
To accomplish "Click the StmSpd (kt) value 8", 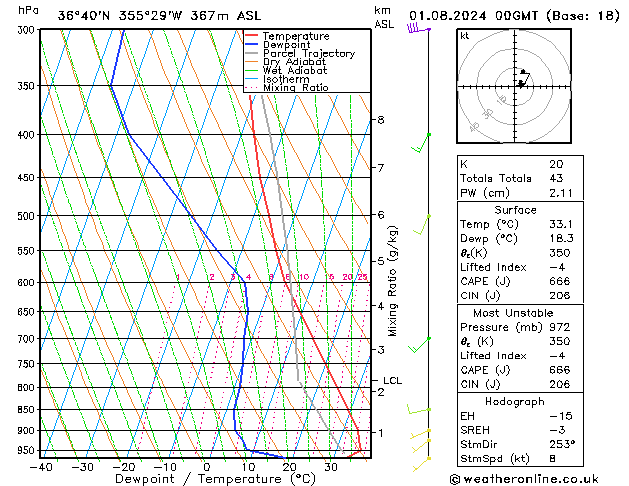I will 552,458.
